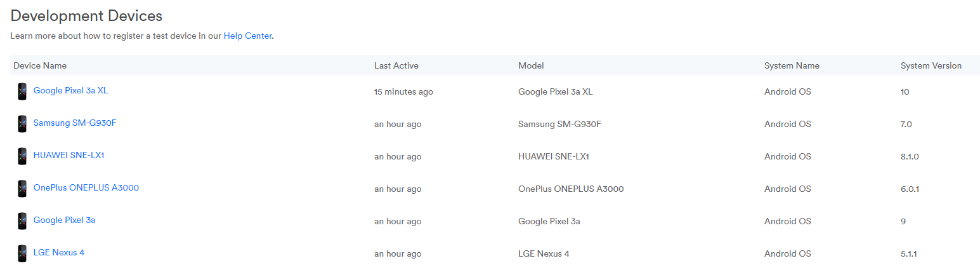Select the Model cell 'LGE Nexus 4'
980x270 pixels.
[x=544, y=253]
